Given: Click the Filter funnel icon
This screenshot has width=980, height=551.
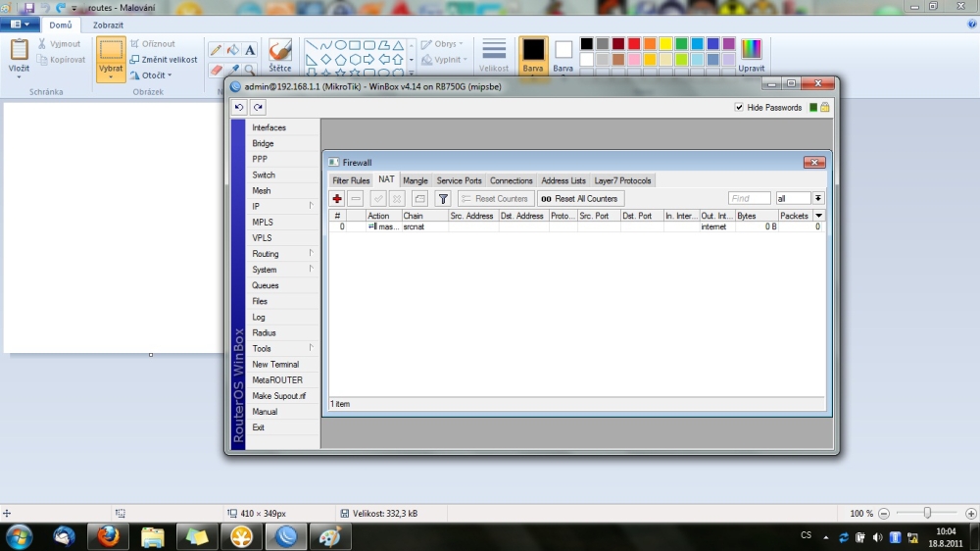Looking at the screenshot, I should [443, 199].
